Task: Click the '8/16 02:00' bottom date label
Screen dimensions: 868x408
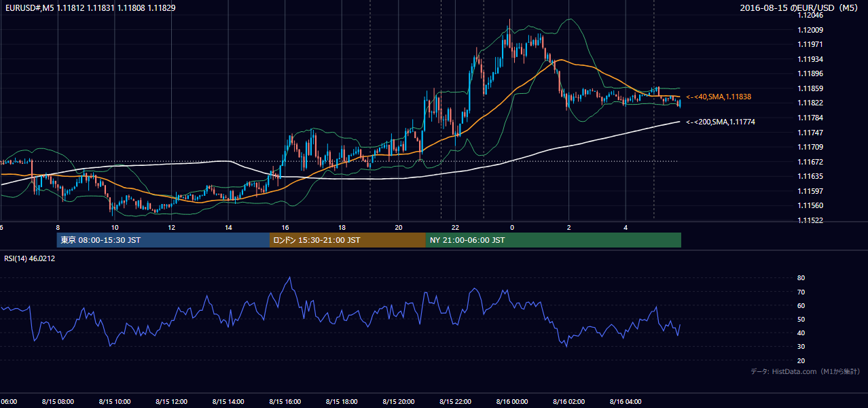Action: pyautogui.click(x=568, y=401)
